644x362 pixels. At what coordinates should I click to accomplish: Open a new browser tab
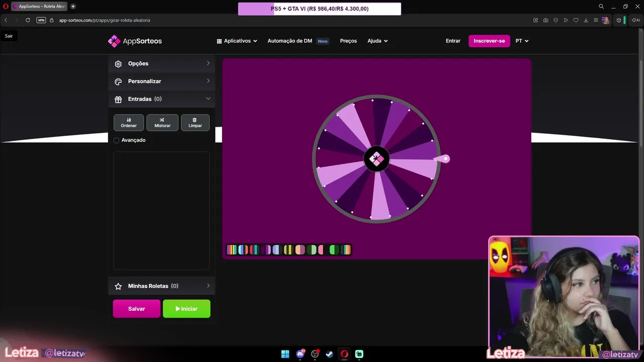73,7
